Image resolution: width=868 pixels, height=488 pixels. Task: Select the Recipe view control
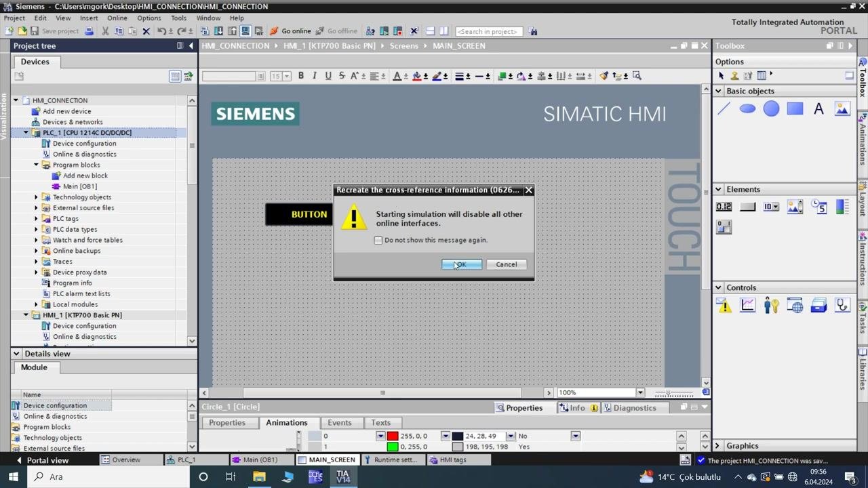point(818,306)
